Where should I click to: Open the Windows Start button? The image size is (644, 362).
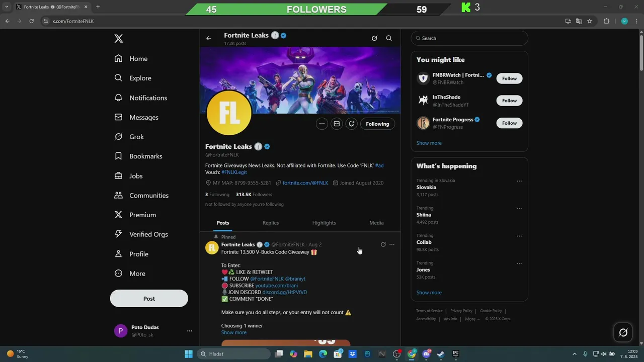189,354
